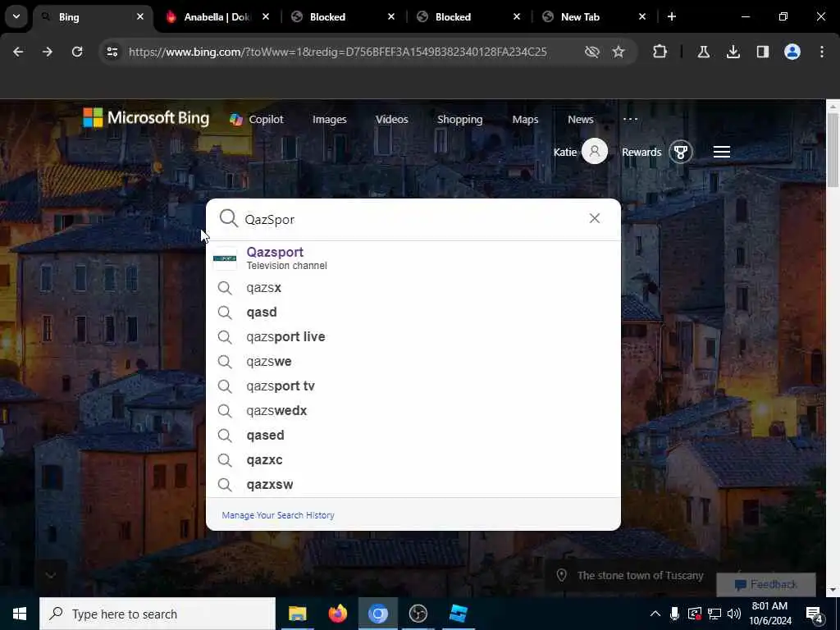Click the Bing URL in the address bar
The width and height of the screenshot is (840, 630).
[337, 52]
